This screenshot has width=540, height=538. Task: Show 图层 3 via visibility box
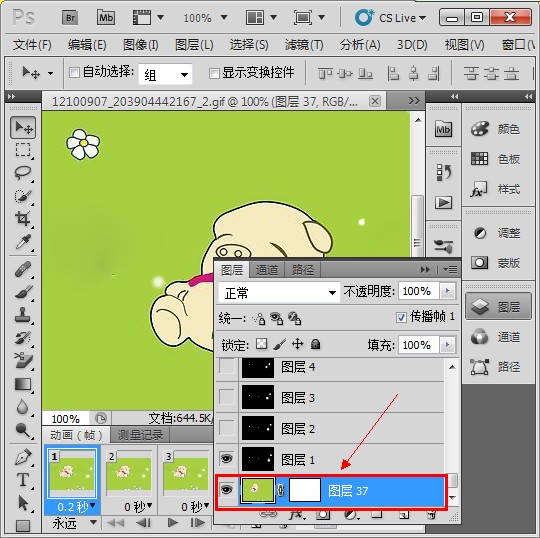(227, 397)
